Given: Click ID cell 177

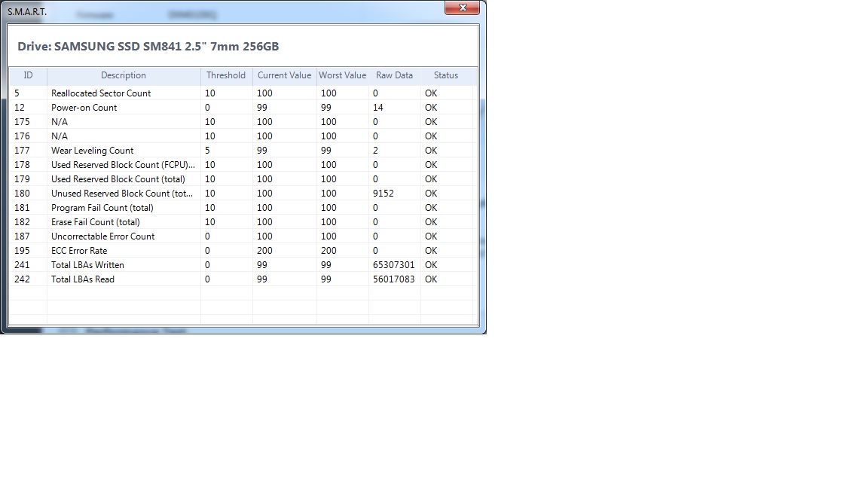Looking at the screenshot, I should pyautogui.click(x=22, y=151).
